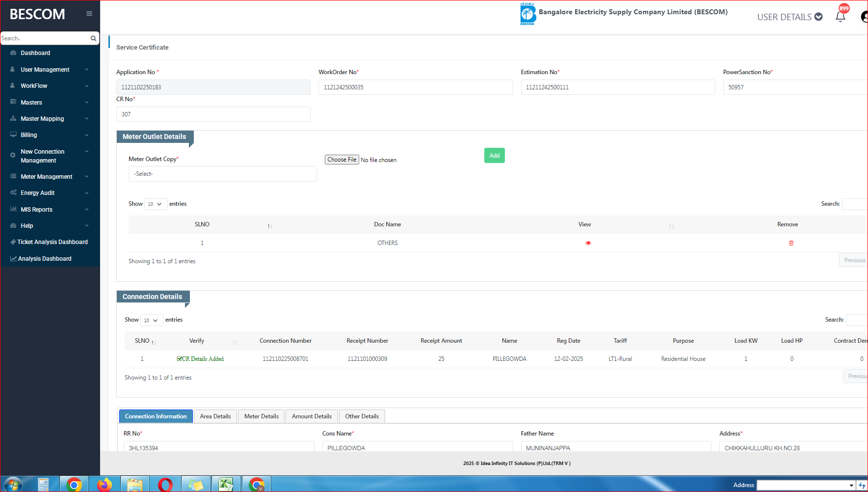
Task: Click connection number 112110225008701 cell
Action: pos(286,359)
